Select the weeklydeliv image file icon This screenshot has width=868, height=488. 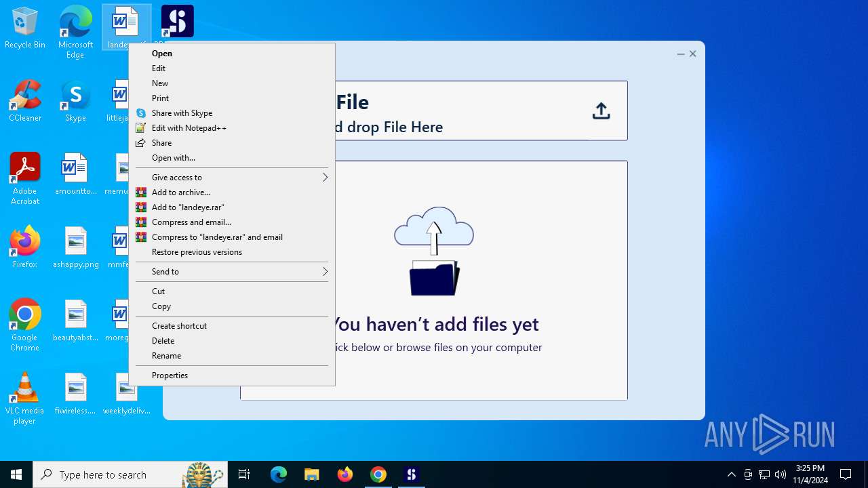(x=127, y=394)
